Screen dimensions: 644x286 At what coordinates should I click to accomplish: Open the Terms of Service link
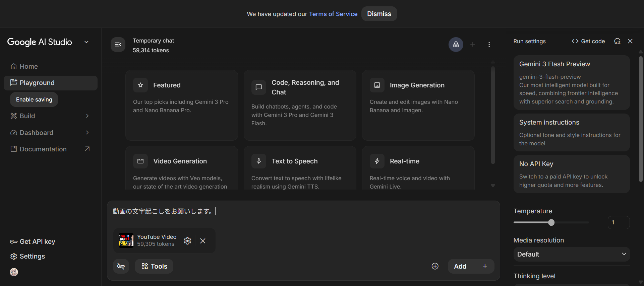tap(333, 14)
